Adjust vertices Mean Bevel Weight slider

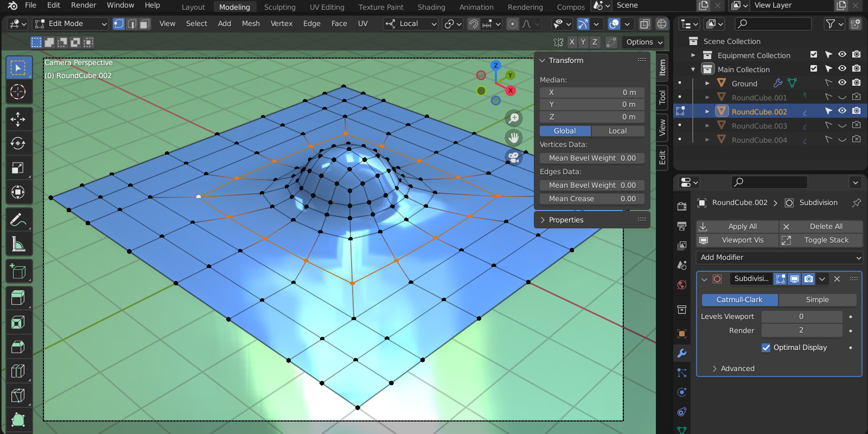point(592,158)
